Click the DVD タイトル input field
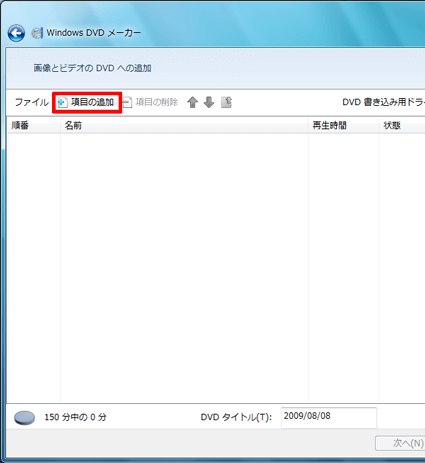The image size is (425, 463). [329, 417]
